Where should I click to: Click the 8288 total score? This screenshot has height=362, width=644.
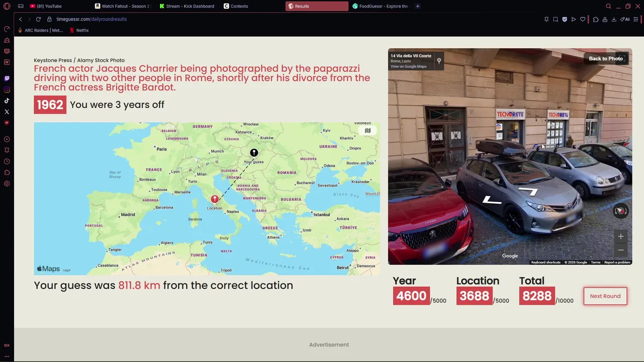pos(537,296)
